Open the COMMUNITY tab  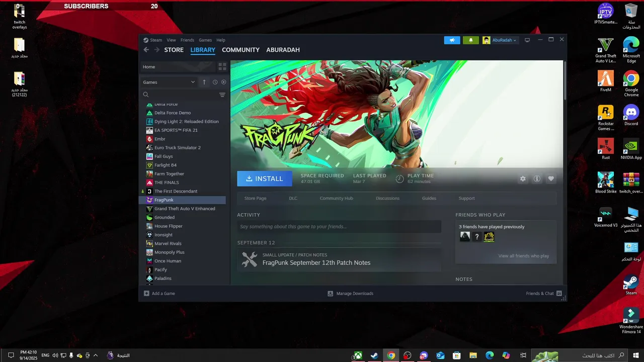tap(240, 50)
